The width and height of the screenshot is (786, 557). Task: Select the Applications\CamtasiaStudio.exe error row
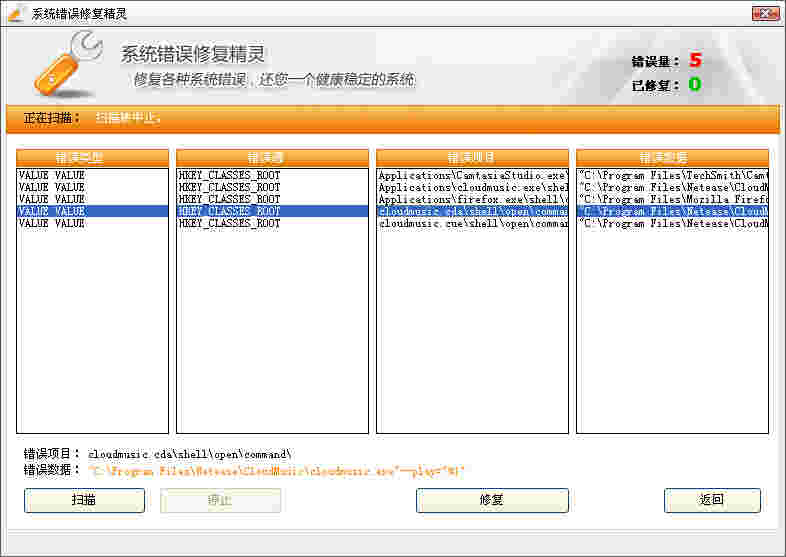[x=473, y=175]
